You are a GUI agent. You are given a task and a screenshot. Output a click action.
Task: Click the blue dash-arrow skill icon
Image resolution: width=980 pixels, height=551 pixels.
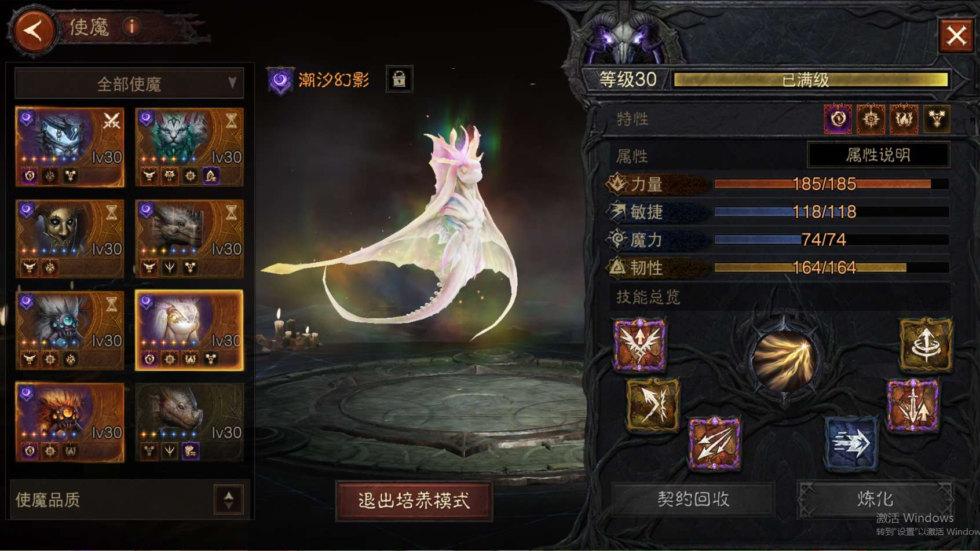[851, 443]
